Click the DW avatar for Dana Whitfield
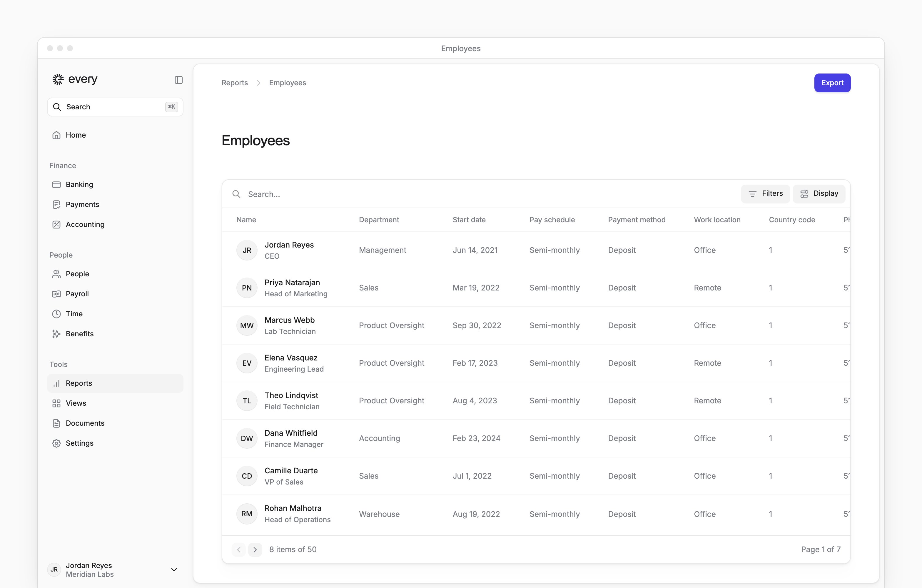Image resolution: width=922 pixels, height=588 pixels. point(247,438)
